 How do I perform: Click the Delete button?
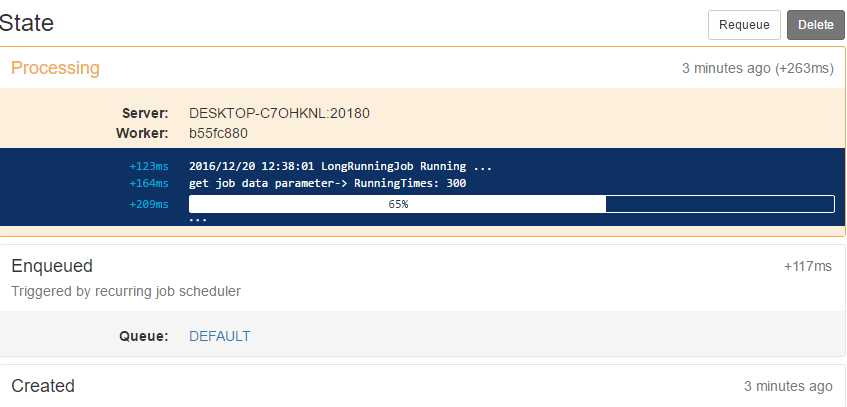816,25
